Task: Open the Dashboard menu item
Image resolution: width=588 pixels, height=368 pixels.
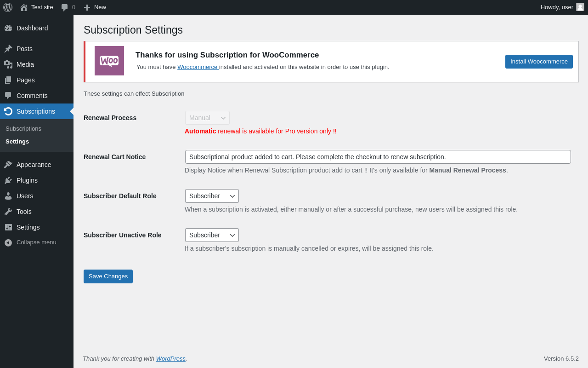Action: (x=32, y=28)
